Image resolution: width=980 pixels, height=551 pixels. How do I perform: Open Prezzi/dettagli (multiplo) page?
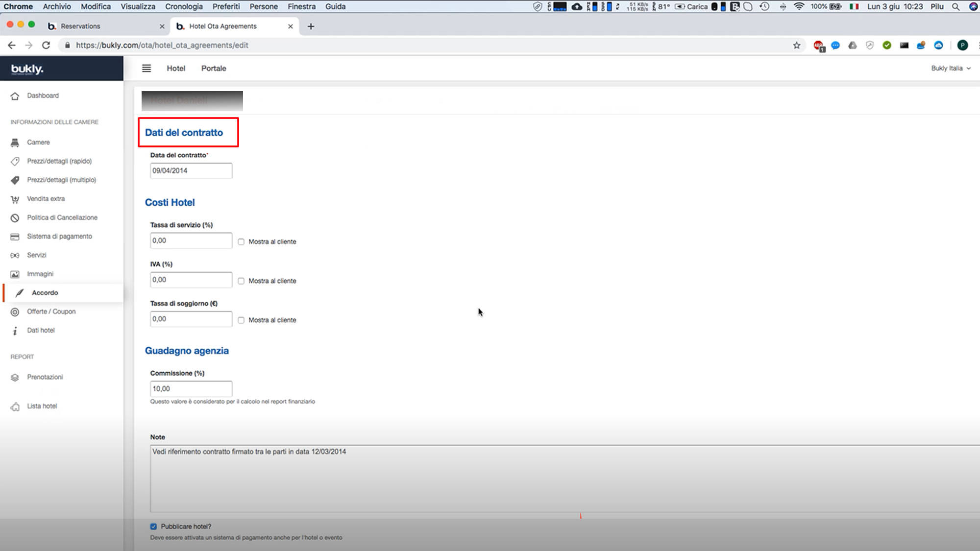[61, 180]
